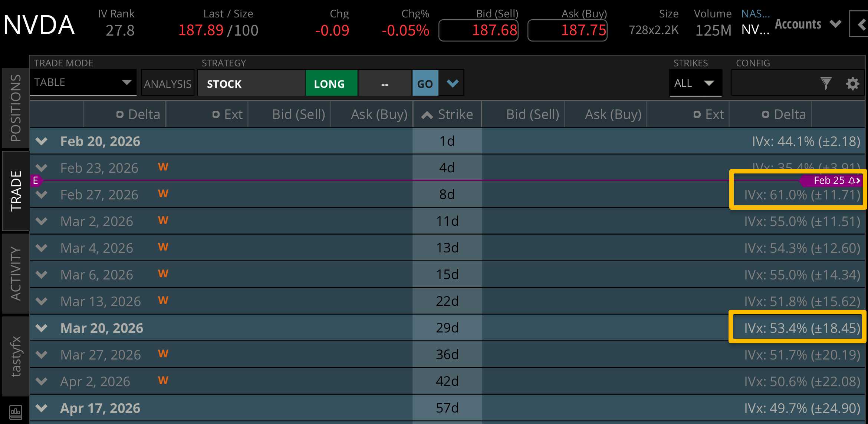The image size is (868, 424).
Task: Toggle the left Ext column indicator circle
Action: [x=216, y=114]
